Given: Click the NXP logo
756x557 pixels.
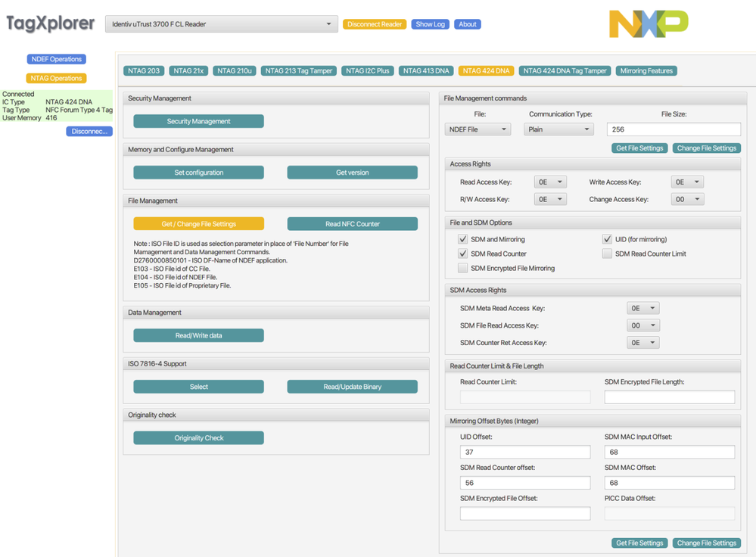Looking at the screenshot, I should (649, 23).
